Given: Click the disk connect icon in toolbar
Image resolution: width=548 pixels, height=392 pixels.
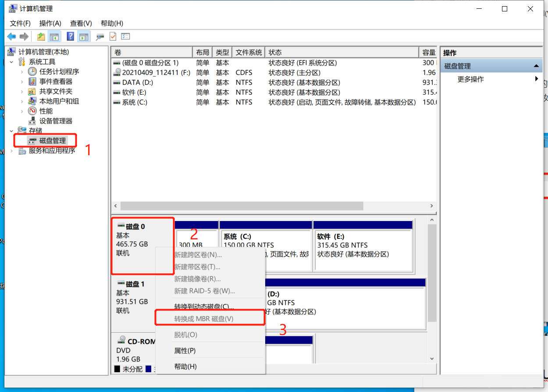Looking at the screenshot, I should pyautogui.click(x=100, y=37).
